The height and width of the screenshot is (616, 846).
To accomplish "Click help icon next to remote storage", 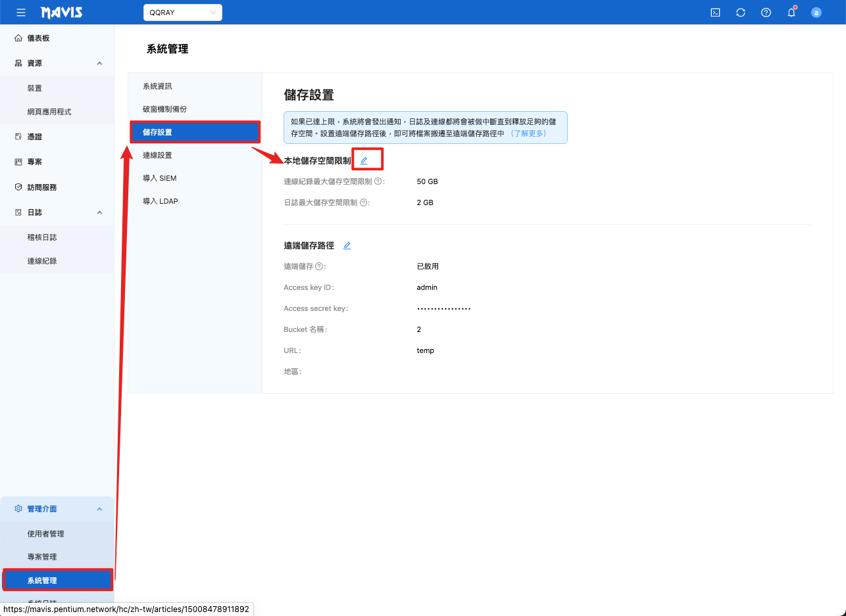I will coord(319,266).
